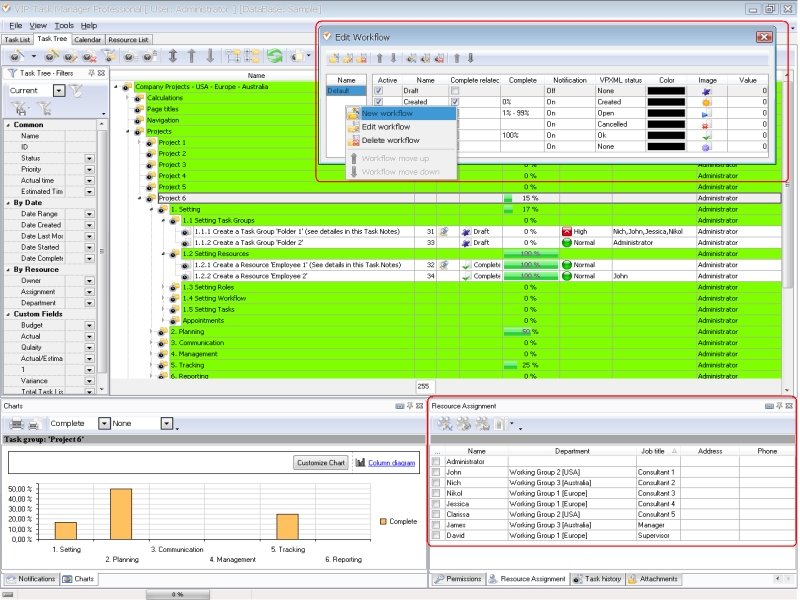
Task: Click the move task down arrow icon
Action: 208,57
